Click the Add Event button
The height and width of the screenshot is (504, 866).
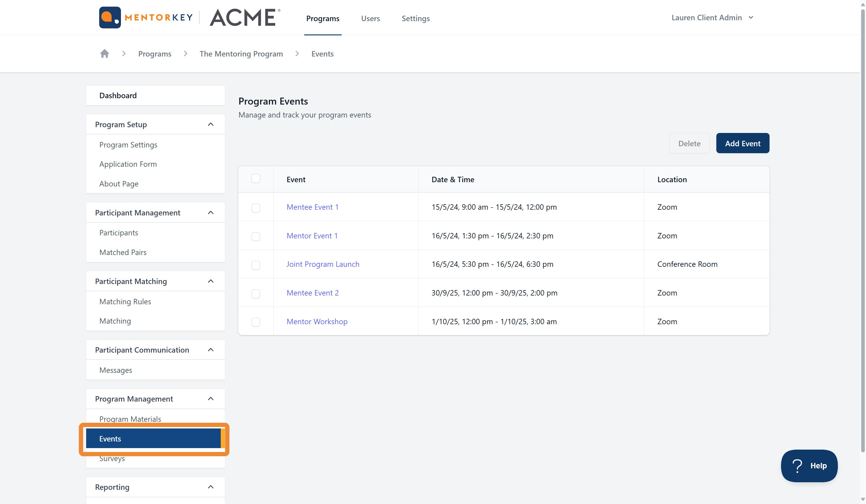coord(742,143)
